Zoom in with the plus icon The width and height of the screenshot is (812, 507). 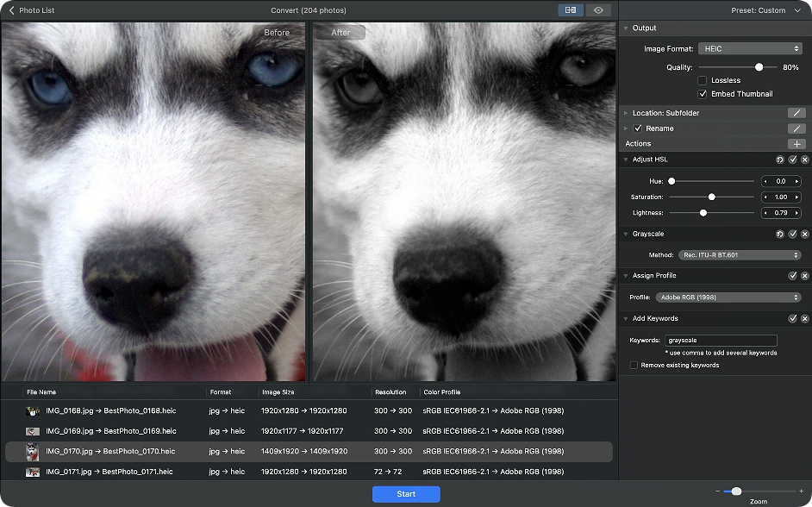pyautogui.click(x=801, y=491)
